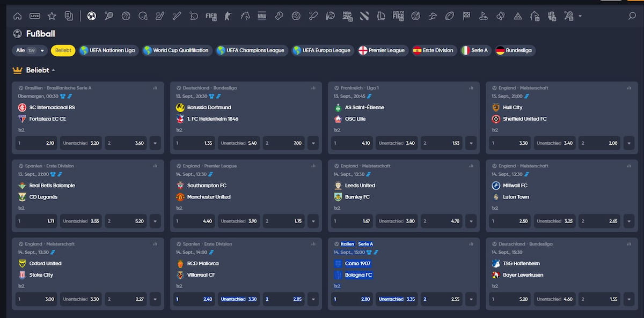Filter by Serie A
Viewport: 644px width, 318px height.
coord(475,50)
